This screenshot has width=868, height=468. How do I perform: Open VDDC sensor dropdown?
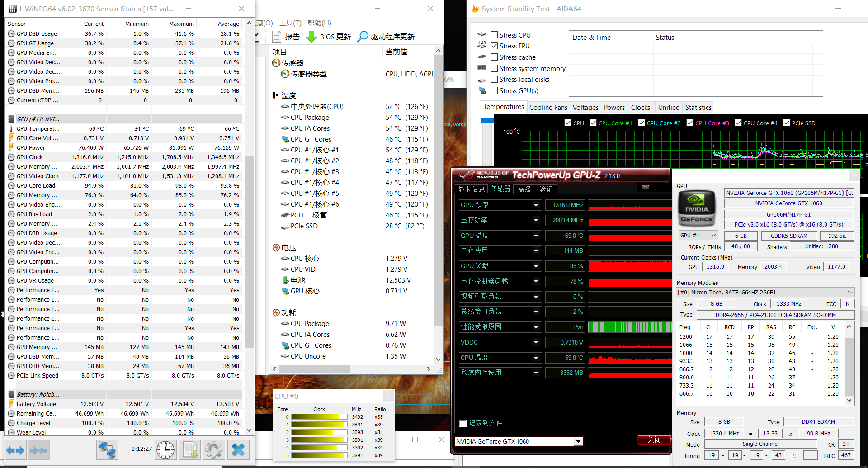tap(536, 342)
